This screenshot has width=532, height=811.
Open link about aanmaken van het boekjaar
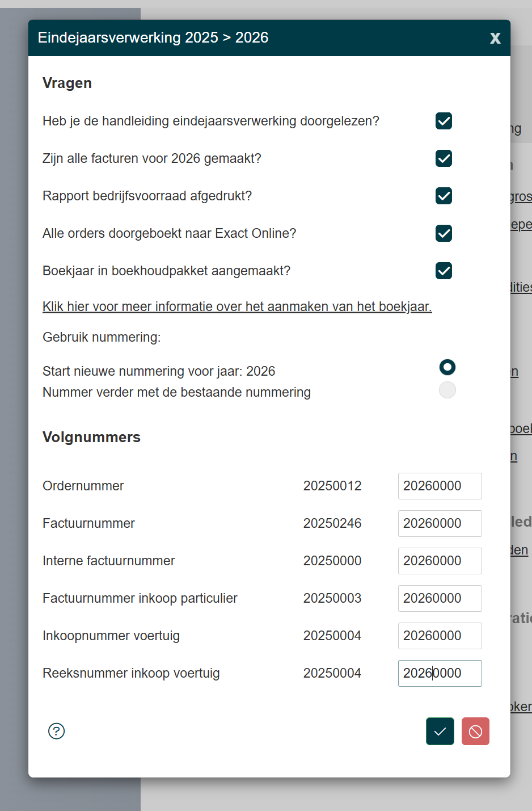[x=237, y=306]
